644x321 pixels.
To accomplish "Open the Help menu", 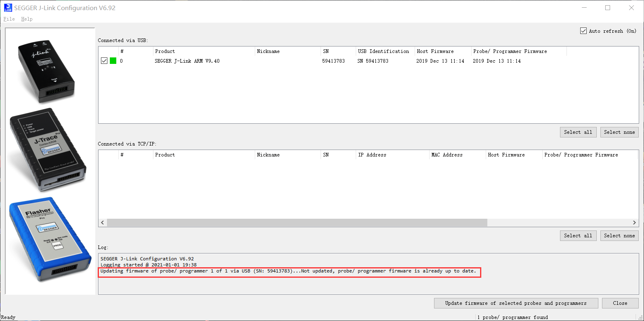I will (27, 19).
